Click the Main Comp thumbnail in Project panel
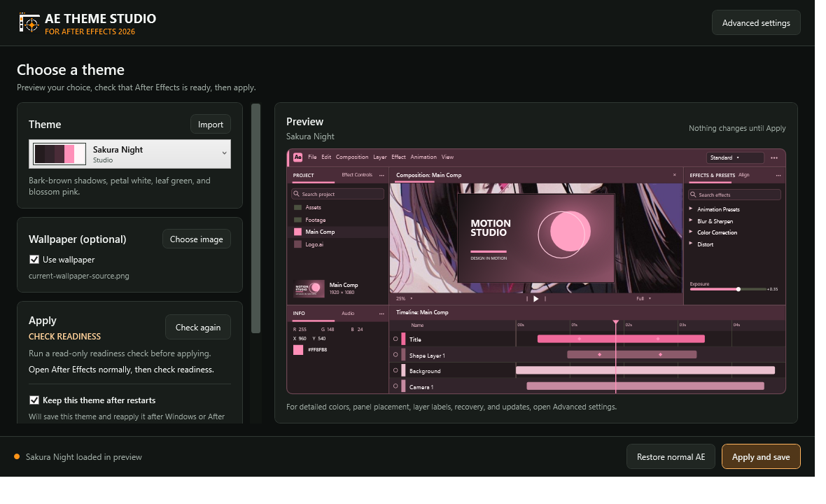 (309, 288)
